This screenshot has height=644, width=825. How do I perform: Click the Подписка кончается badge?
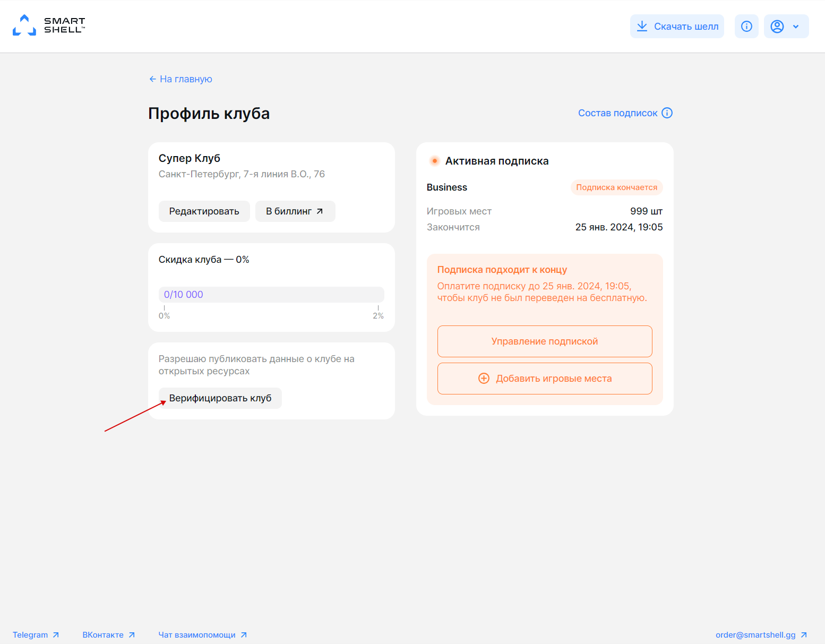click(617, 187)
